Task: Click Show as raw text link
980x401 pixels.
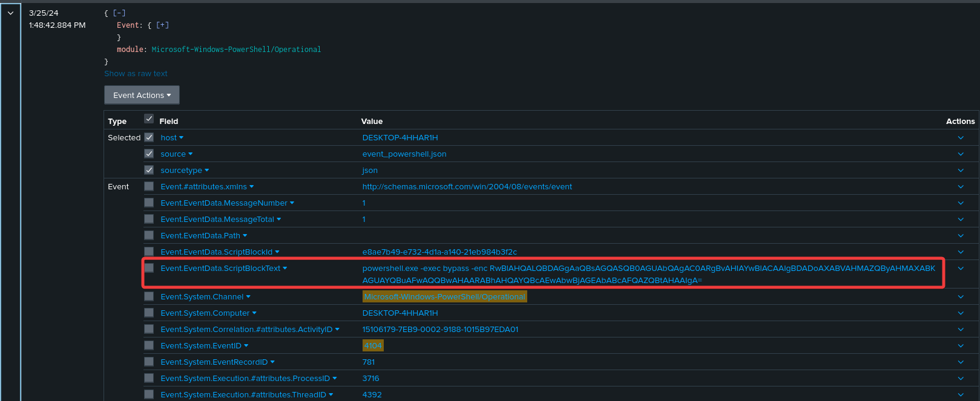Action: pyautogui.click(x=136, y=74)
